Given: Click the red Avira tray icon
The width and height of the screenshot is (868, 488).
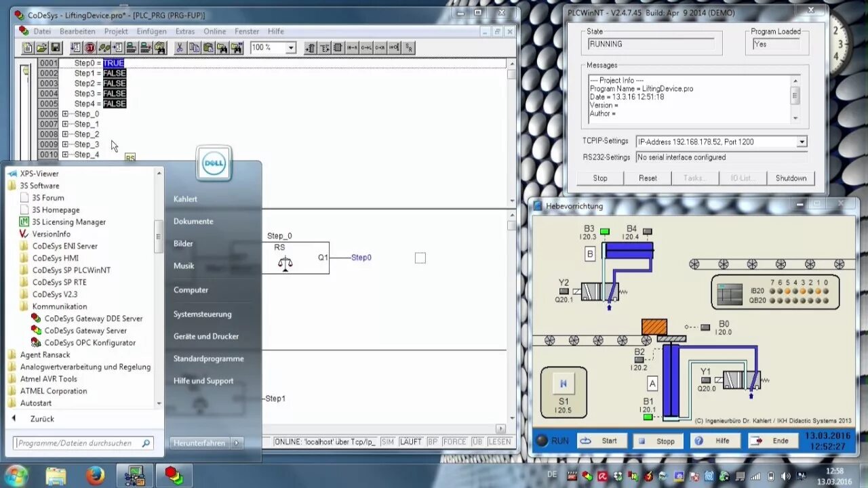Looking at the screenshot, I should 602,476.
